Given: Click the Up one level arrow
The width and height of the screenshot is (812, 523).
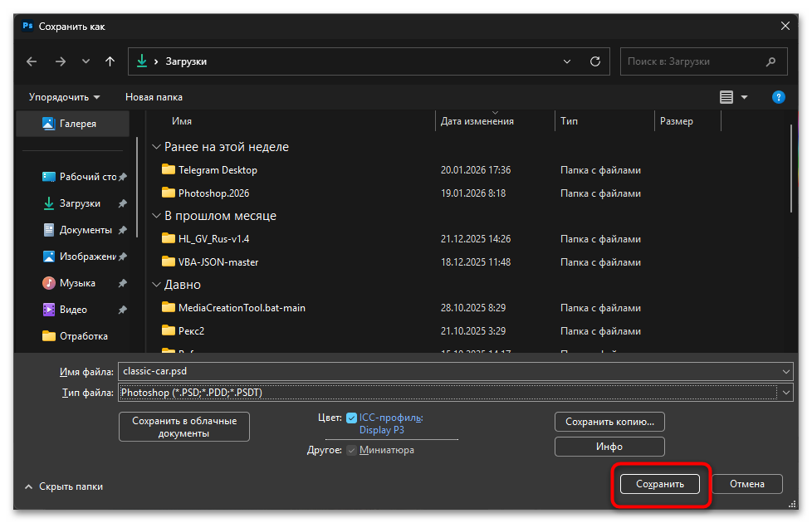Looking at the screenshot, I should click(x=110, y=61).
